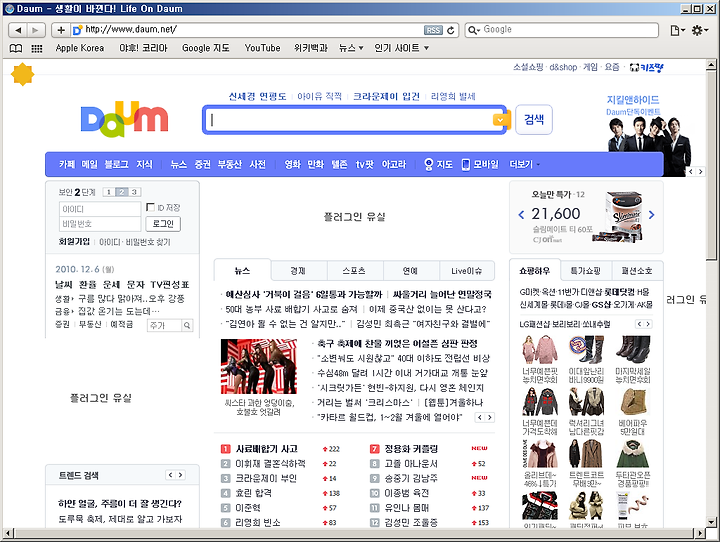Select security level 3
This screenshot has width=720, height=542.
(x=135, y=192)
